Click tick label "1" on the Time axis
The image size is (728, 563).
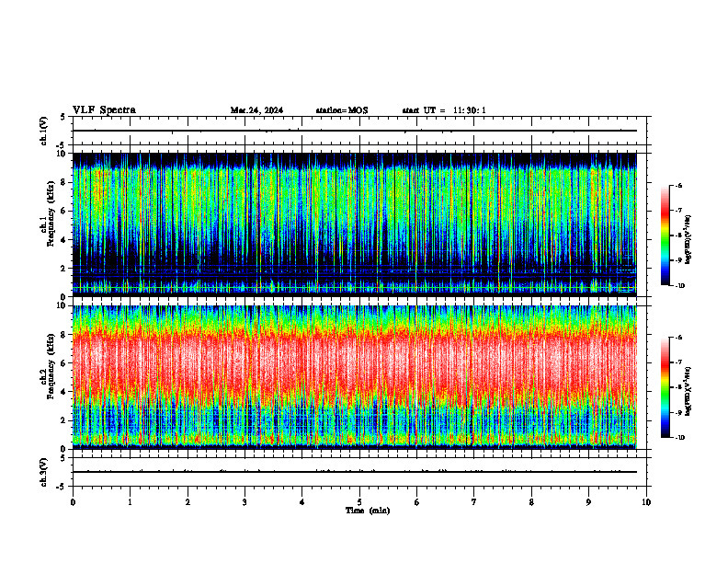click(130, 502)
